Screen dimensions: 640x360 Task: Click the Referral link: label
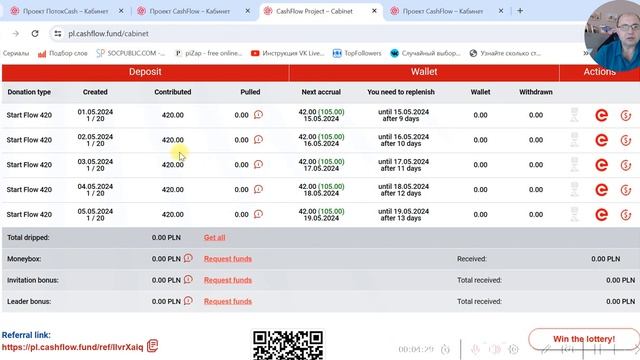(26, 335)
